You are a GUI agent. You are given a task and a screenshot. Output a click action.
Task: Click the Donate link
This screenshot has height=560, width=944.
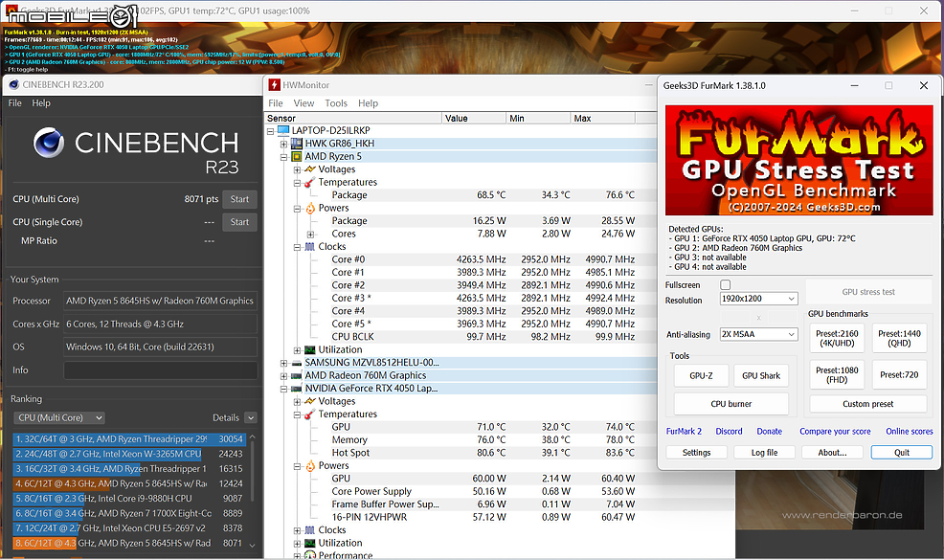[770, 431]
